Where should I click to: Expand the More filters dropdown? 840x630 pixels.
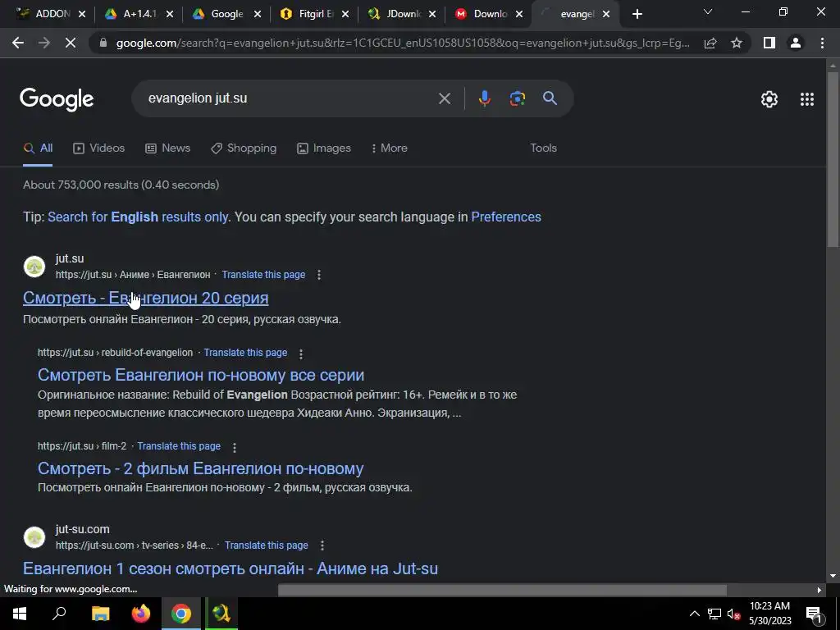tap(390, 148)
